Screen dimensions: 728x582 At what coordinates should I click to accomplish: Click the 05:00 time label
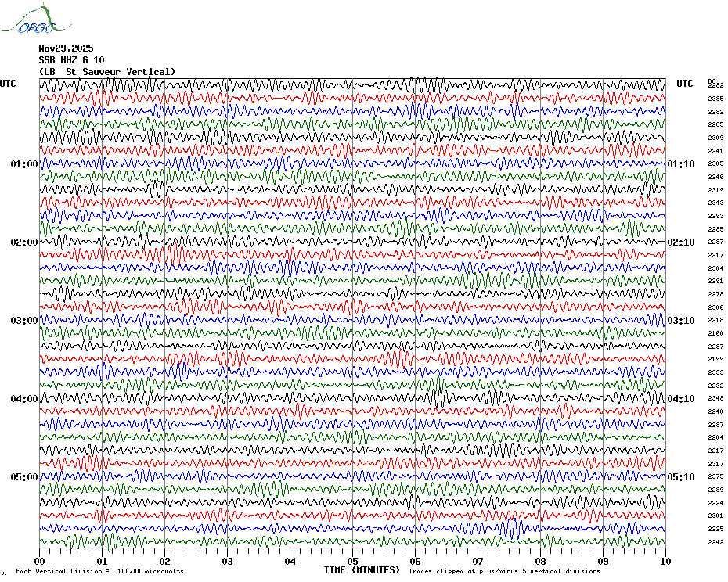click(24, 477)
